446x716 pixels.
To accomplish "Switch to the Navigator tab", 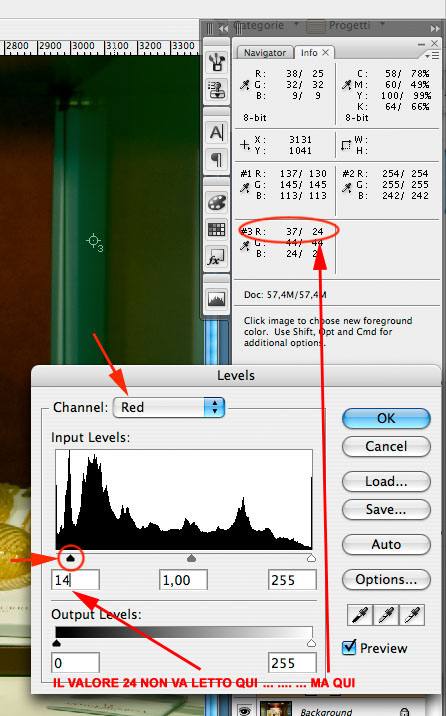I will (x=265, y=53).
